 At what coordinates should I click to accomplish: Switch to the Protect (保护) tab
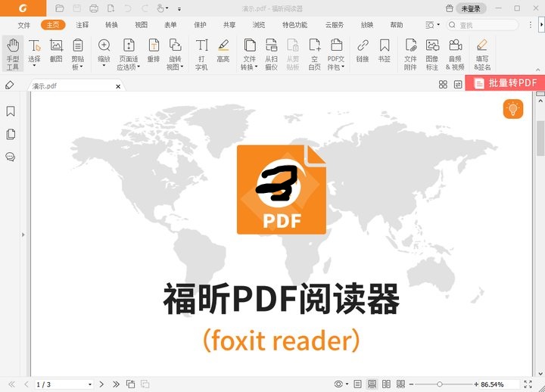(200, 25)
